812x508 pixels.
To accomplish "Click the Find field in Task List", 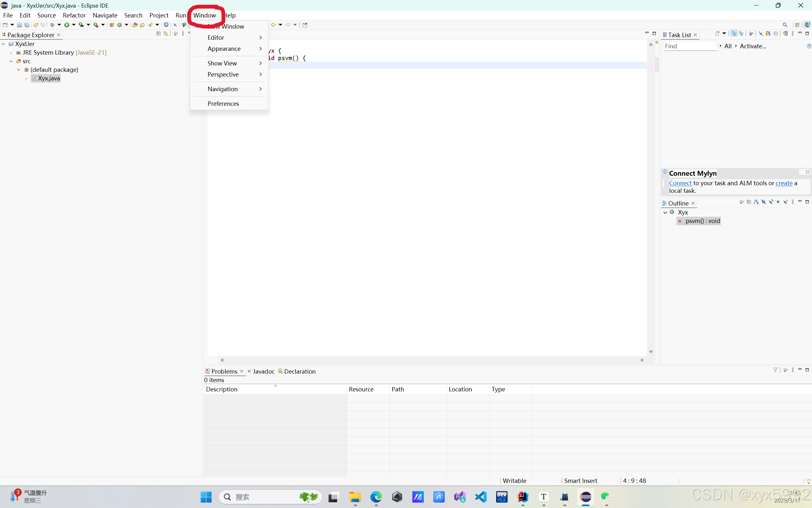I will pos(690,46).
